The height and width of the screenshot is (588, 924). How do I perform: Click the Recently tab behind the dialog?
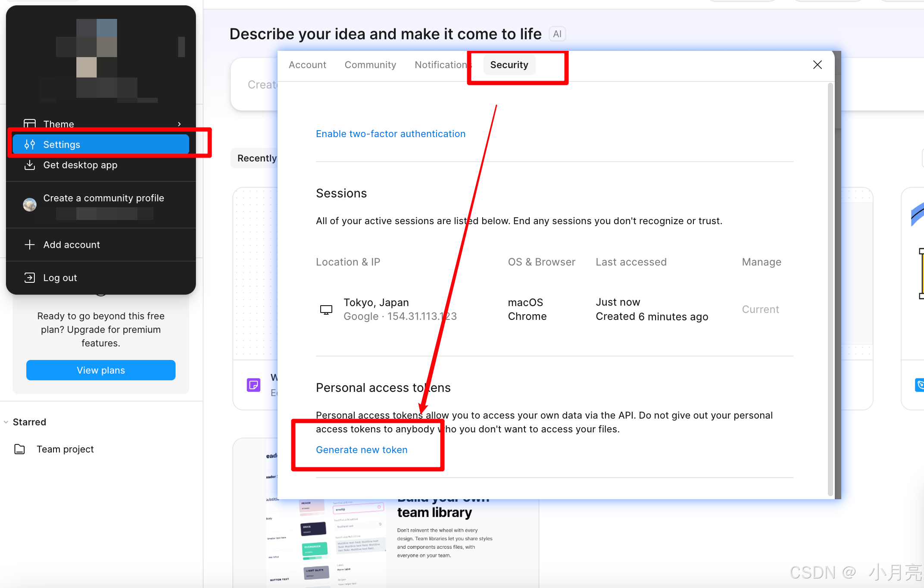pos(257,158)
